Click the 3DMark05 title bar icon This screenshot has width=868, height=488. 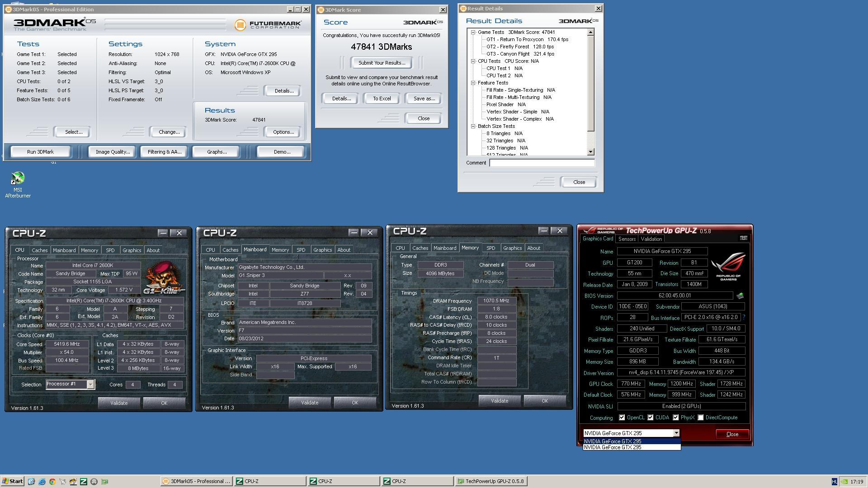[x=8, y=9]
